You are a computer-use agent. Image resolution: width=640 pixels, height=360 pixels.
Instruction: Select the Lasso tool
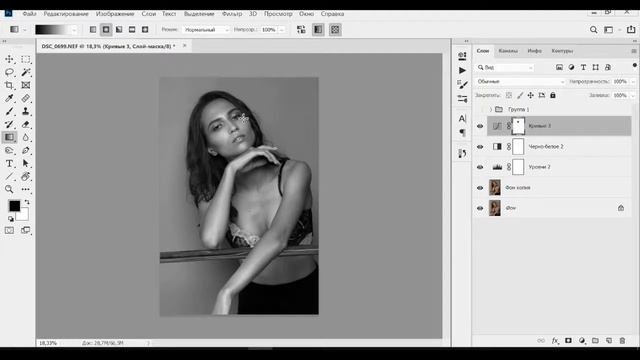click(9, 72)
